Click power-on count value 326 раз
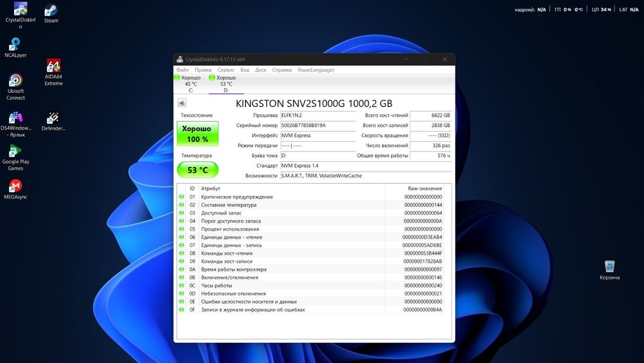Viewport: 644px width, 363px height. click(x=430, y=146)
